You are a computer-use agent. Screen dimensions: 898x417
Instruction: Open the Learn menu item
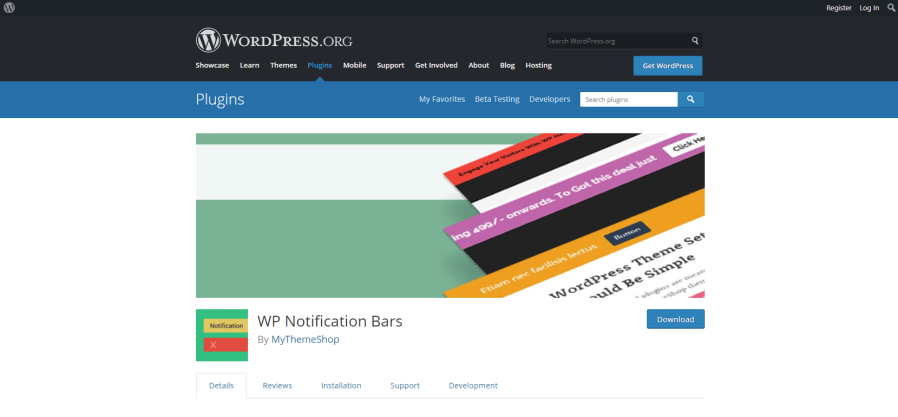[x=249, y=65]
